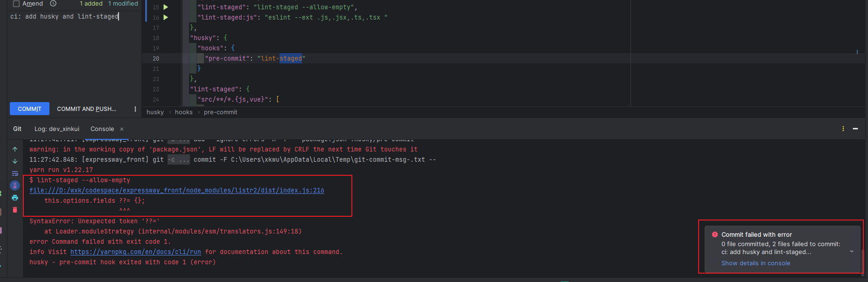Viewport: 868px width, 282px height.
Task: Open commit message history clock icon
Action: pos(53,4)
